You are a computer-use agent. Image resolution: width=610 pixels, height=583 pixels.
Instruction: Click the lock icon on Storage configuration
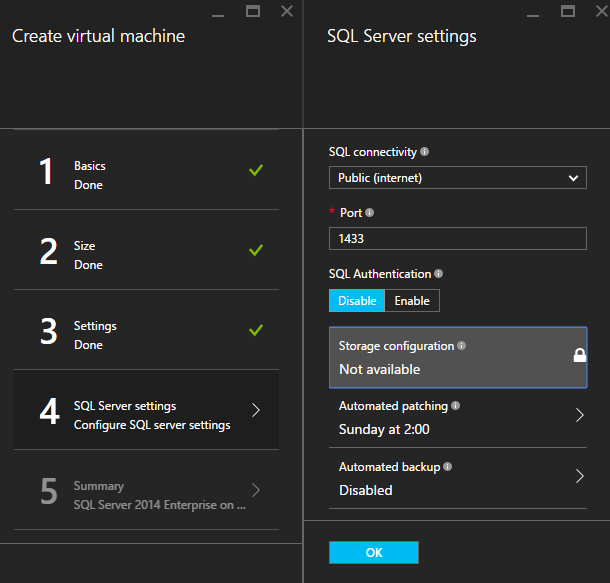coord(579,356)
